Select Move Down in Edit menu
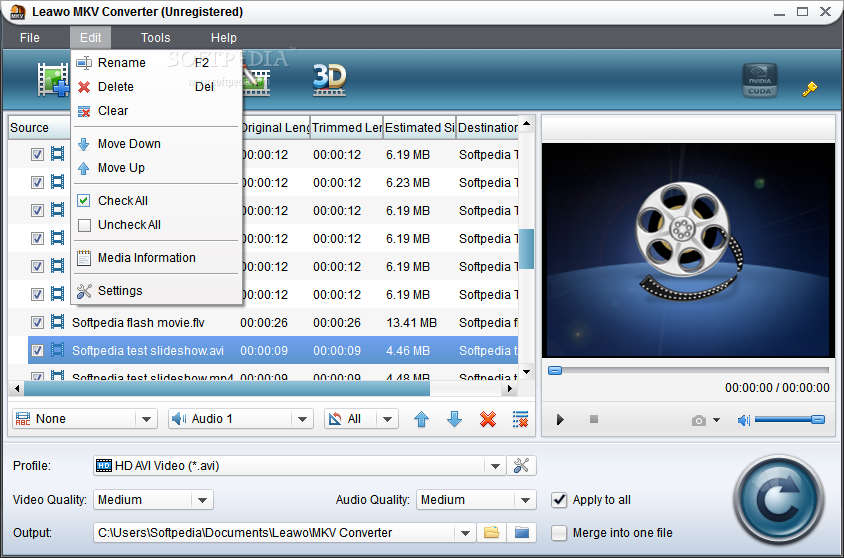Viewport: 844px width, 558px height. (x=157, y=144)
